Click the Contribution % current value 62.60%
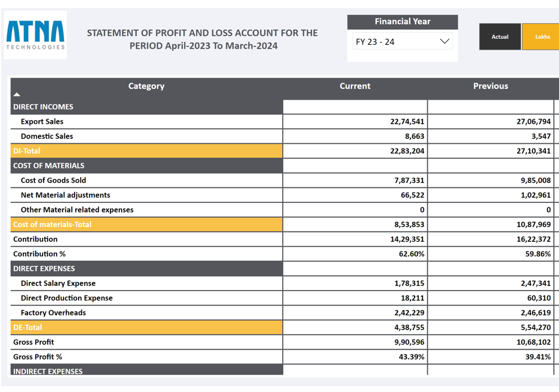Screen dimensions: 559x392 412,254
